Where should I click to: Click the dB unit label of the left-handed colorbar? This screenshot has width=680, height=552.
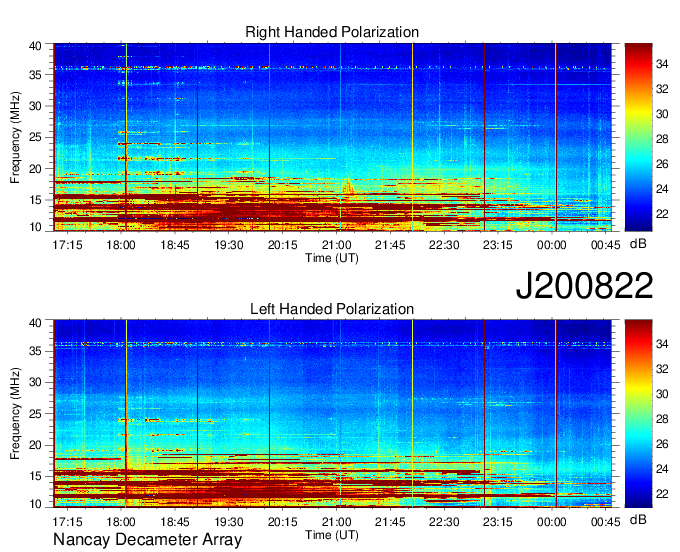pyautogui.click(x=638, y=519)
